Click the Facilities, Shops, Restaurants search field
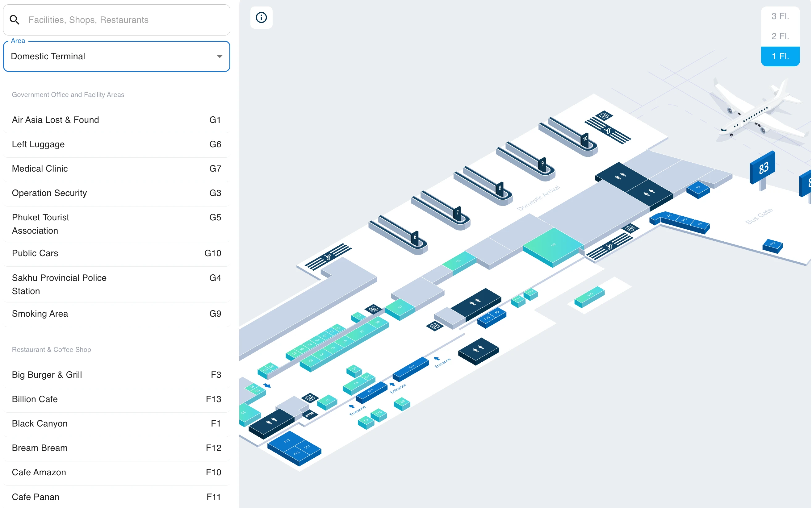Image resolution: width=812 pixels, height=508 pixels. tap(118, 20)
